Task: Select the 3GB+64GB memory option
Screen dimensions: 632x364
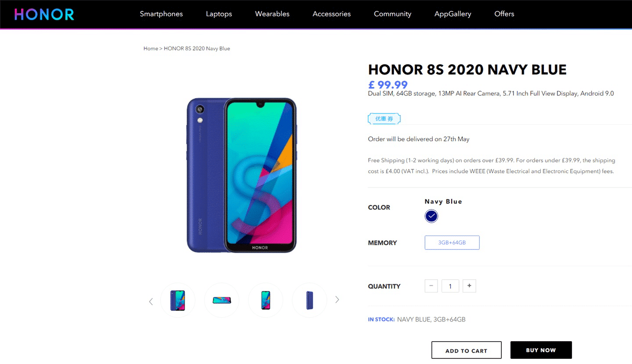Action: pos(452,243)
